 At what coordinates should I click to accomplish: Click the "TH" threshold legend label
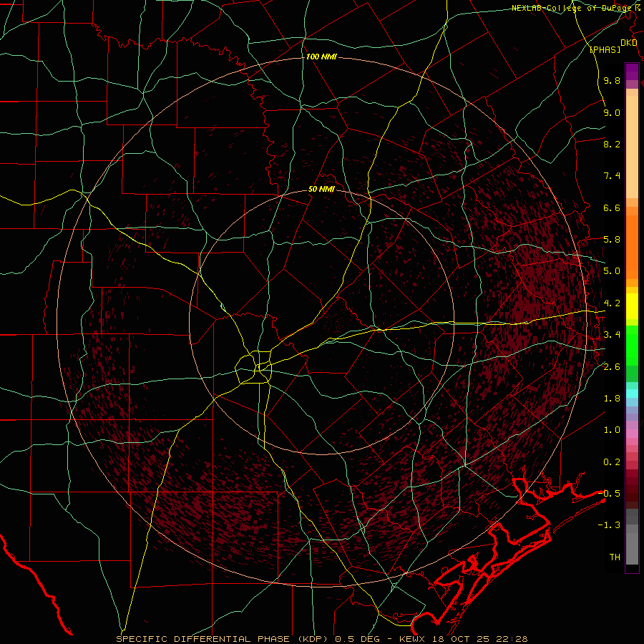pos(615,557)
